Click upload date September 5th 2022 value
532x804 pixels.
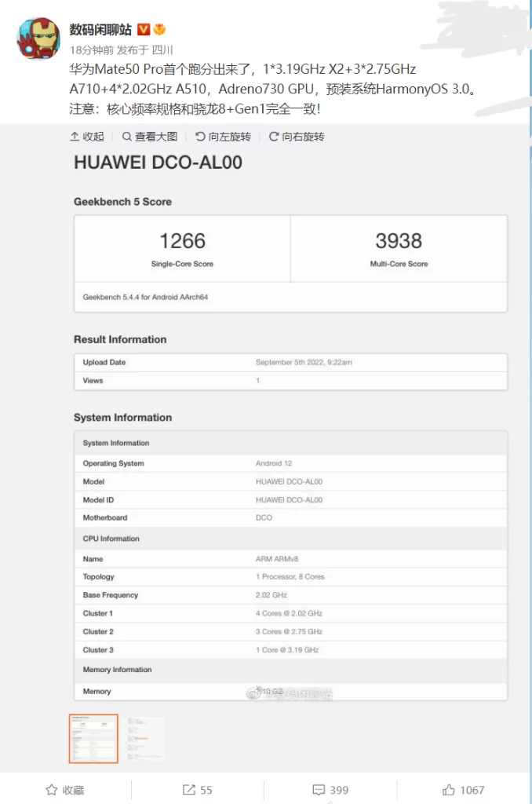click(304, 362)
